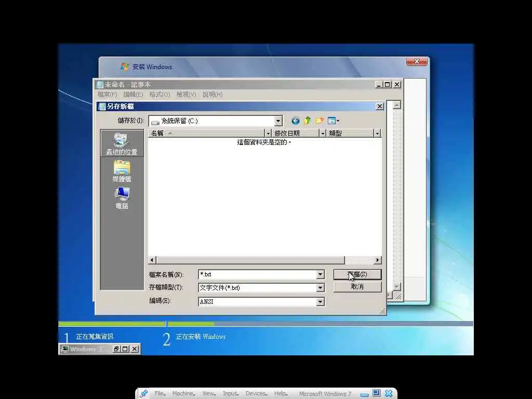Viewport: 532px width, 399px height.
Task: Open Notepad's 檔案(F) menu
Action: [x=107, y=95]
